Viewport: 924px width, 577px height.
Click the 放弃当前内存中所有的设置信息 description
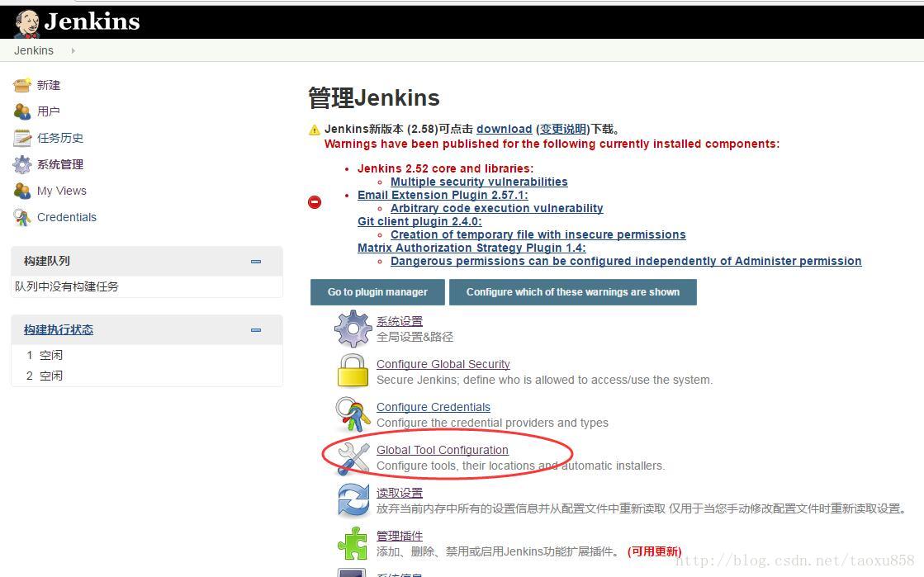[x=642, y=508]
